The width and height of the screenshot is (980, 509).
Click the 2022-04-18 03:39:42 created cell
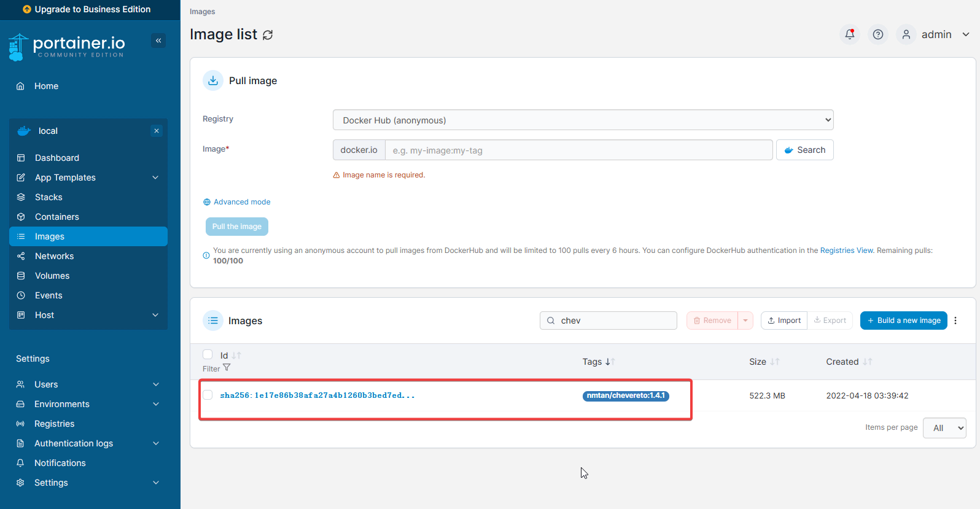[x=867, y=396]
